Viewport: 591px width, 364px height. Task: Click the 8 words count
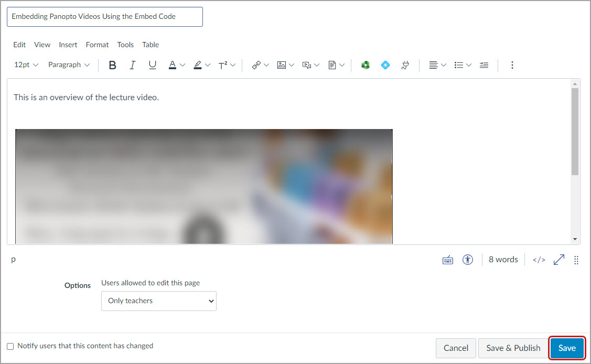point(503,260)
